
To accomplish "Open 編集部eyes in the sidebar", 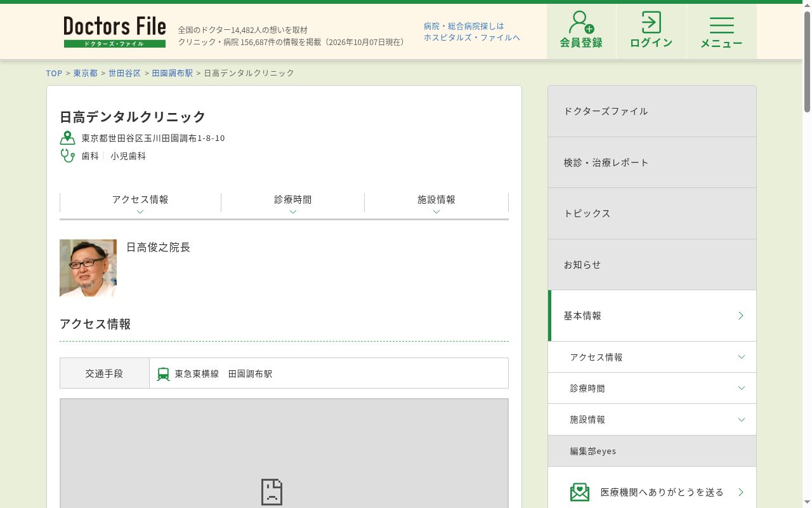I will pyautogui.click(x=652, y=451).
